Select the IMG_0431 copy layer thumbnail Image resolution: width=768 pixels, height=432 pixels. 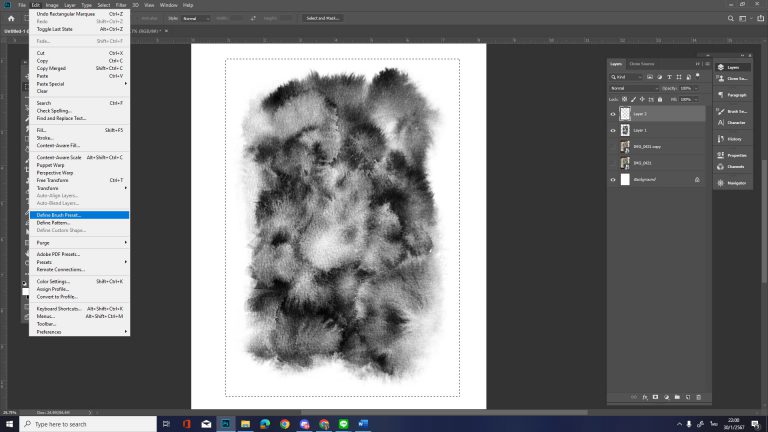tap(625, 146)
